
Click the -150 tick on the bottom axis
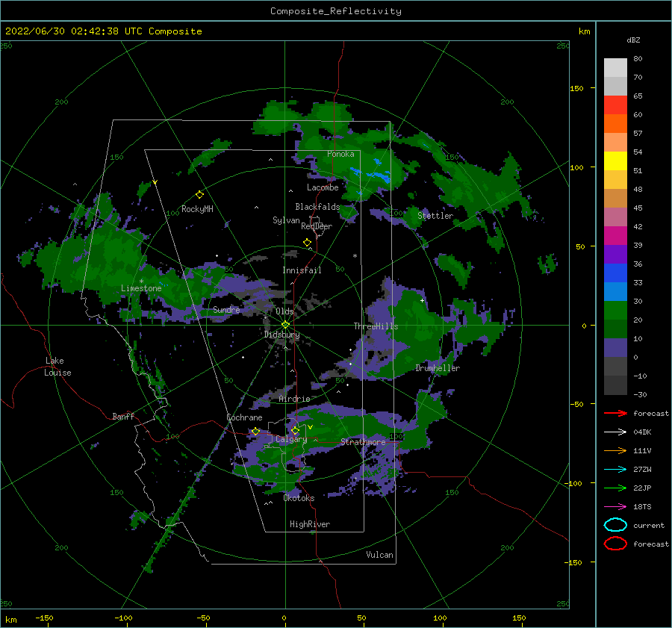pyautogui.click(x=44, y=618)
